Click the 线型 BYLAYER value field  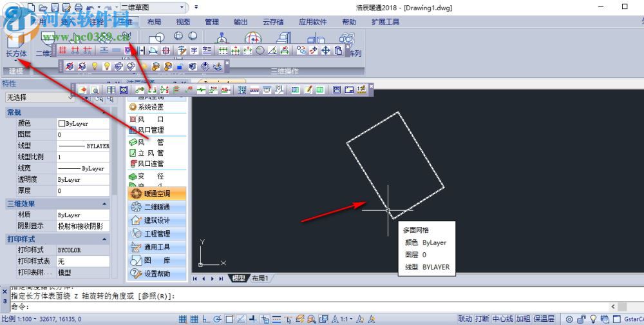pyautogui.click(x=83, y=146)
